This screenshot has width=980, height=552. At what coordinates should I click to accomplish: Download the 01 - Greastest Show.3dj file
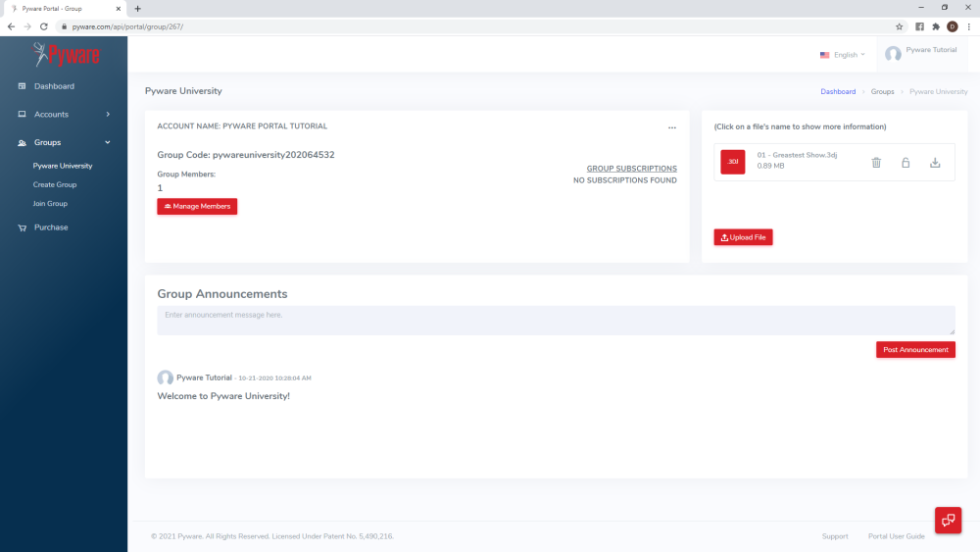pos(935,163)
